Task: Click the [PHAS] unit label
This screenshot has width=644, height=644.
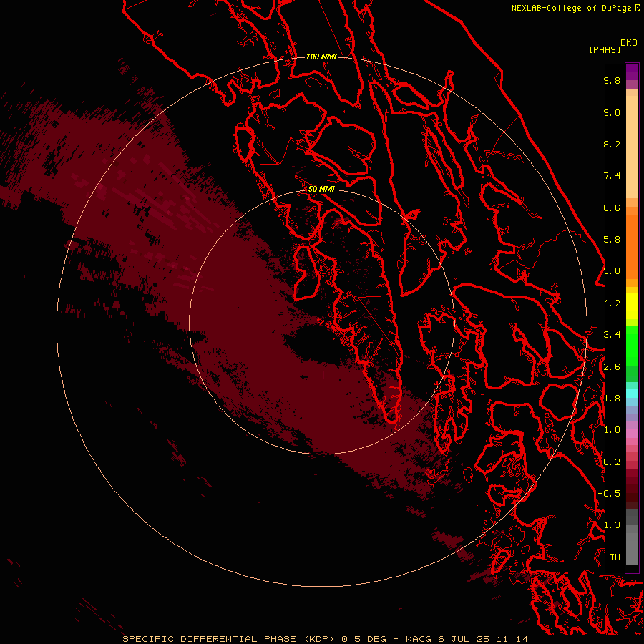Action: pyautogui.click(x=605, y=49)
